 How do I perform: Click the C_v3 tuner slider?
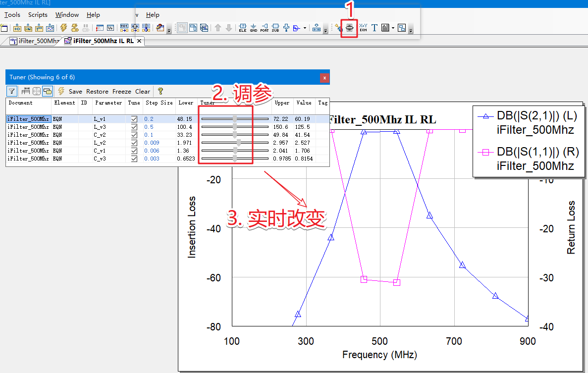click(235, 159)
